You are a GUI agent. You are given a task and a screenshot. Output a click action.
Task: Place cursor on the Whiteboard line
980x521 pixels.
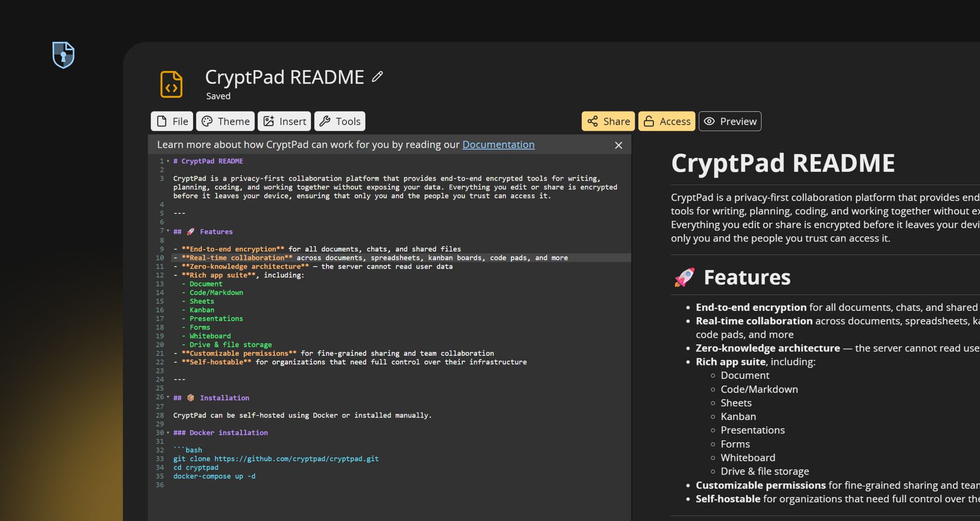coord(210,336)
